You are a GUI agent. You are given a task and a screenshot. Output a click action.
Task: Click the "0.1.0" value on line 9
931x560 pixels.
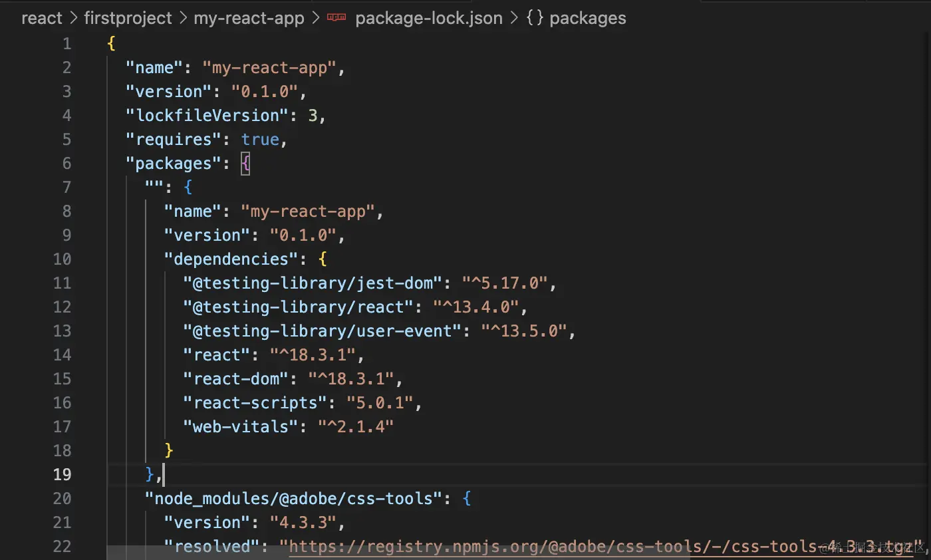[x=303, y=235]
